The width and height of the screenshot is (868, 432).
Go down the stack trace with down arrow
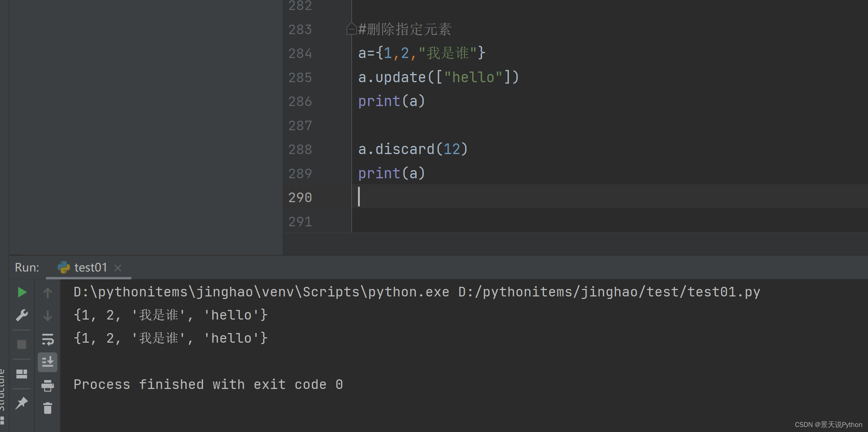click(48, 316)
